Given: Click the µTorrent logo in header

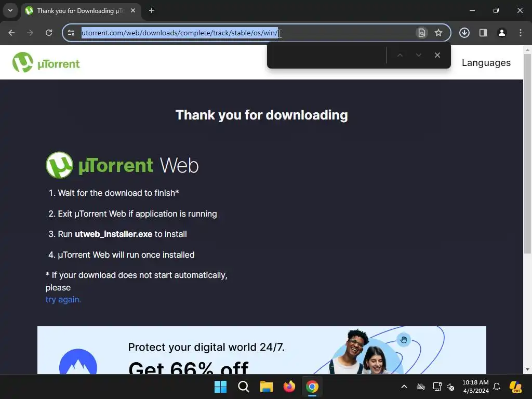Looking at the screenshot, I should [46, 62].
